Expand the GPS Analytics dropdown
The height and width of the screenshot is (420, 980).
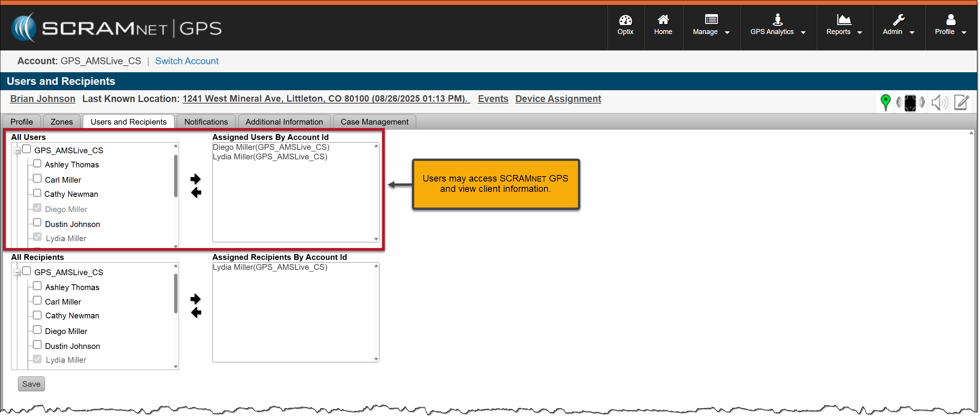click(778, 27)
